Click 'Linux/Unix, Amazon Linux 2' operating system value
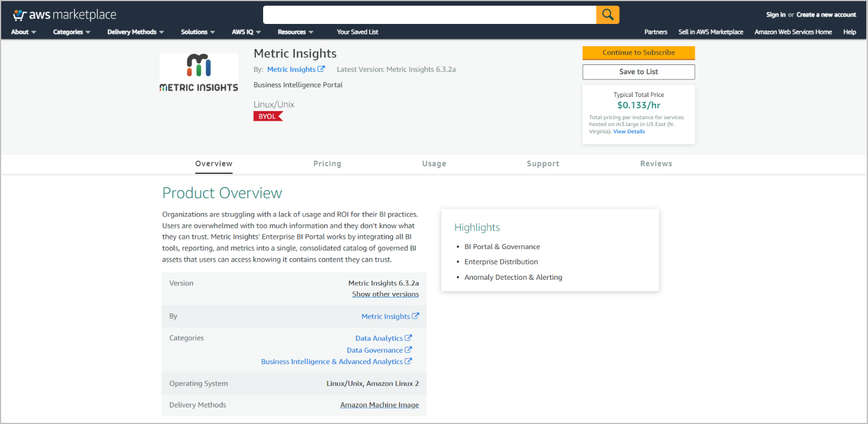 (x=372, y=384)
